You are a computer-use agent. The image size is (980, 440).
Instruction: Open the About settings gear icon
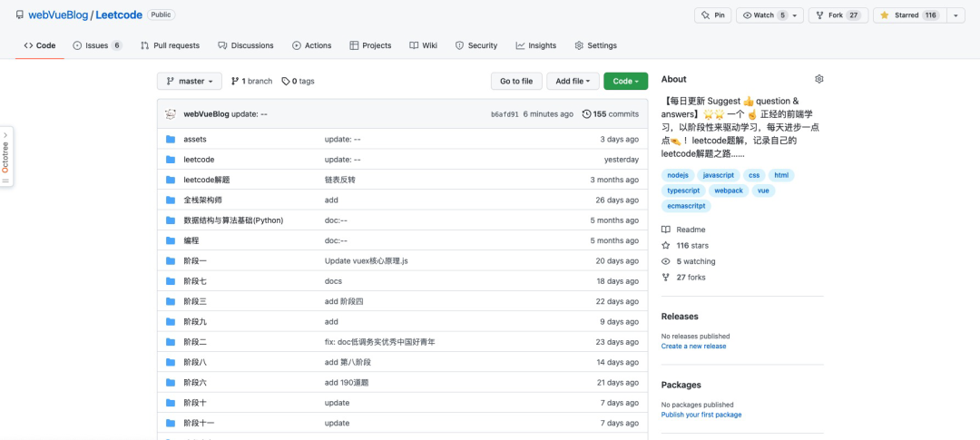pos(819,79)
